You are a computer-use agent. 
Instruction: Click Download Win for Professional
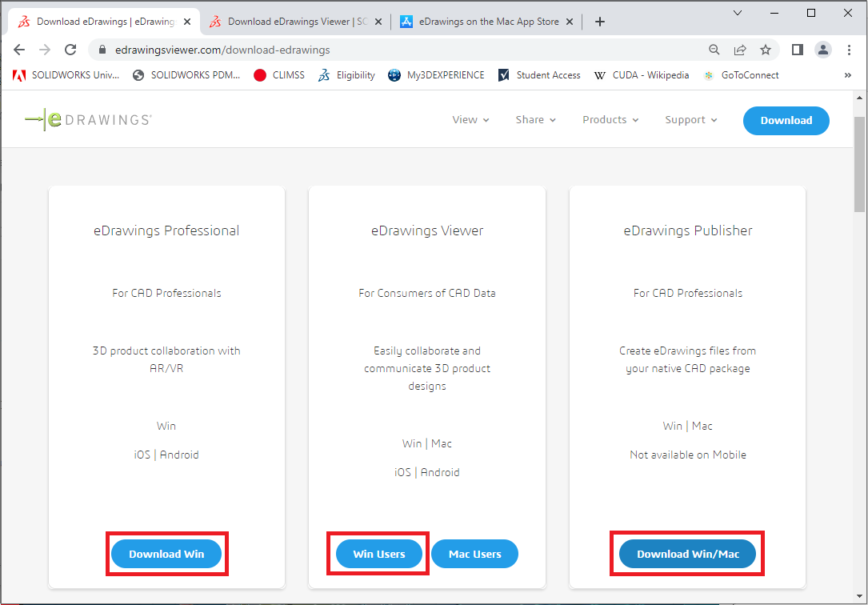coord(166,554)
